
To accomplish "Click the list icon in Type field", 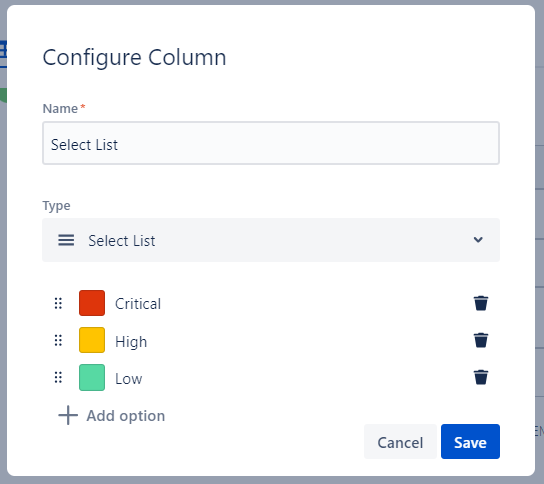I will click(66, 240).
